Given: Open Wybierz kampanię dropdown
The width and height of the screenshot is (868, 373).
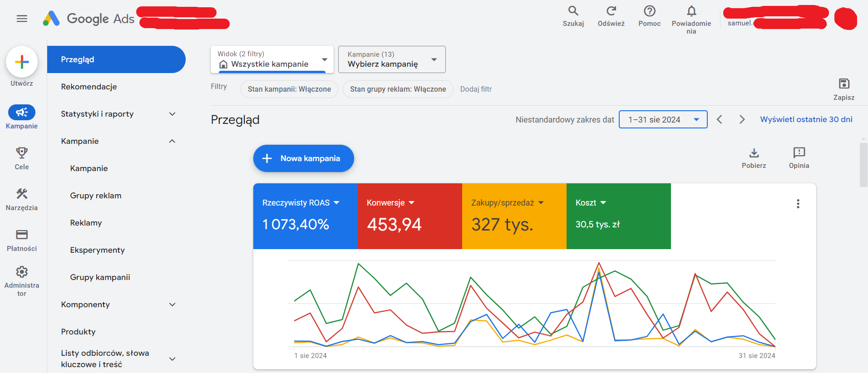Looking at the screenshot, I should tap(392, 59).
